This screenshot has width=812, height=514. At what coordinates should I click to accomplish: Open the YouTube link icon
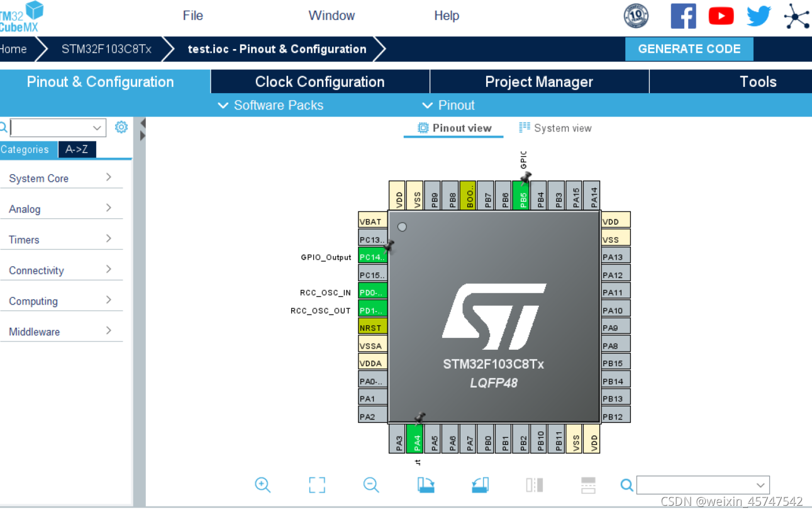[721, 16]
